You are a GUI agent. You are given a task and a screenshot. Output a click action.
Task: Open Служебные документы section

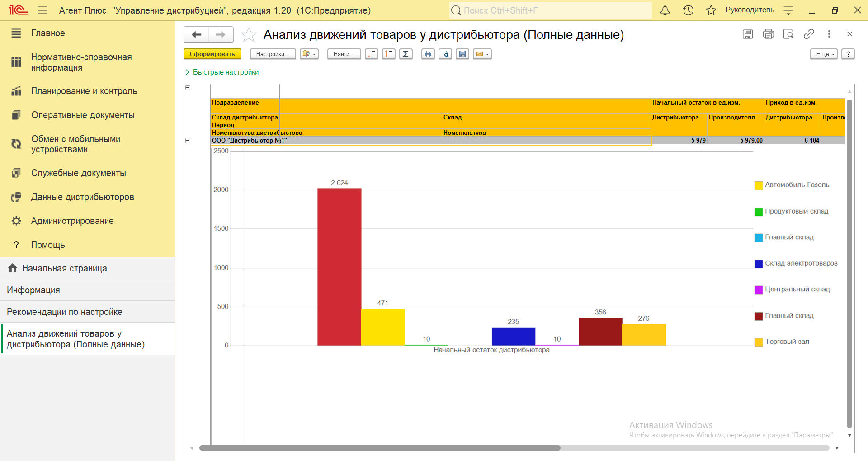[x=87, y=173]
